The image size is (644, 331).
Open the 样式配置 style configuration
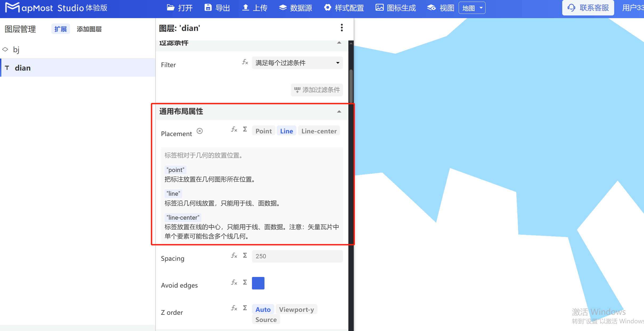(344, 8)
